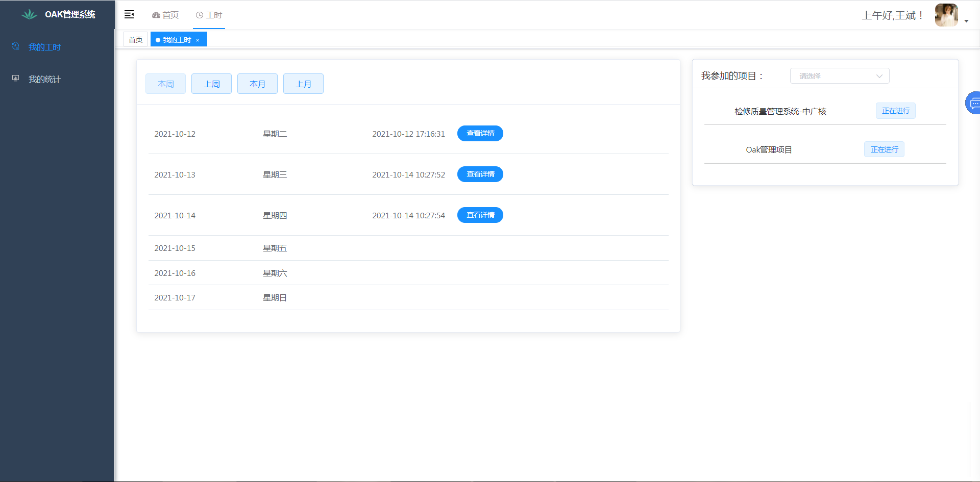This screenshot has height=482, width=980.
Task: Open the chat bubble floating icon
Action: tap(973, 103)
